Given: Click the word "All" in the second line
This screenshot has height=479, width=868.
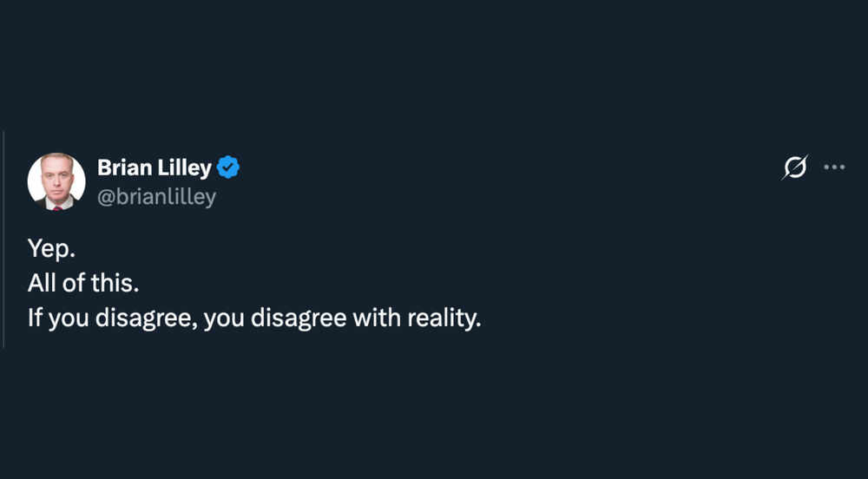Looking at the screenshot, I should 41,282.
